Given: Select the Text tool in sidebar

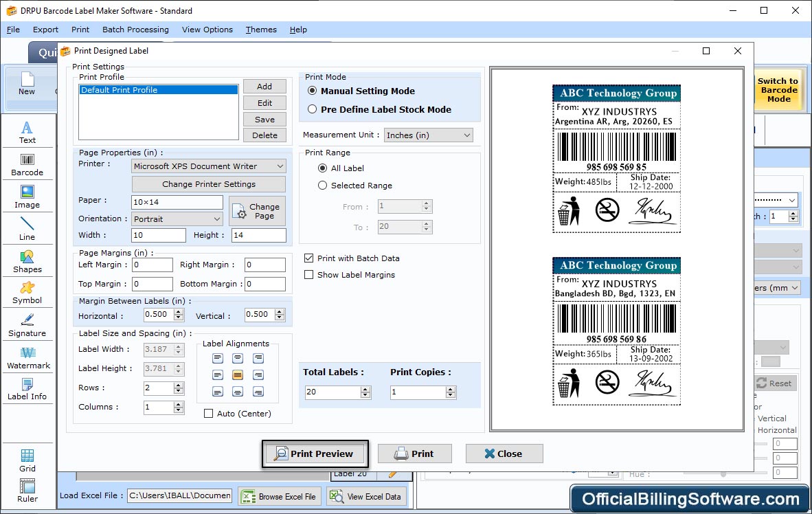Looking at the screenshot, I should coord(27,132).
